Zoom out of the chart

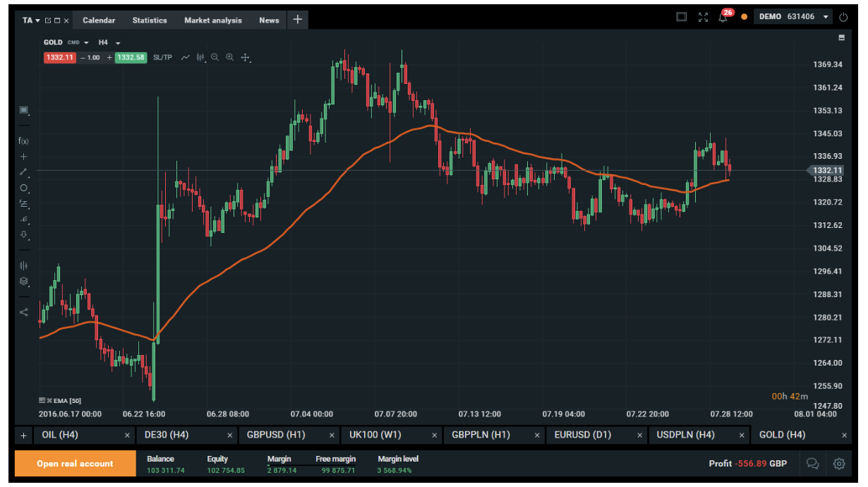pyautogui.click(x=215, y=57)
